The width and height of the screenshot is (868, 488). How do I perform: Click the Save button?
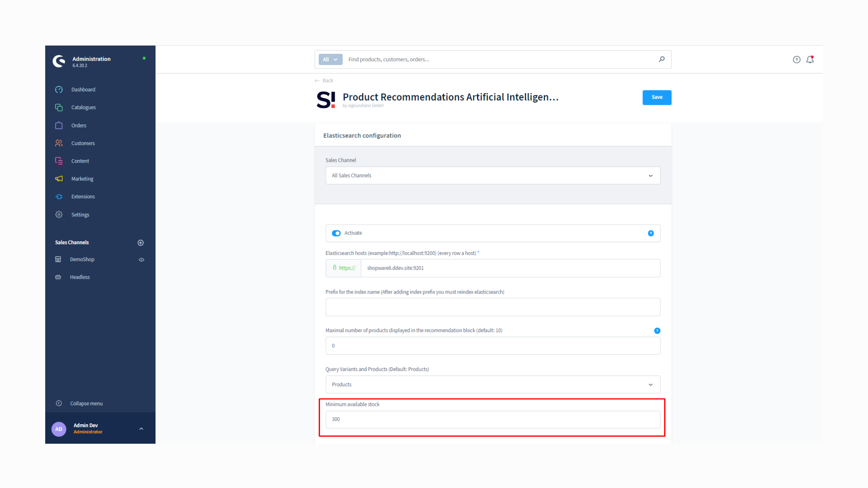point(656,97)
